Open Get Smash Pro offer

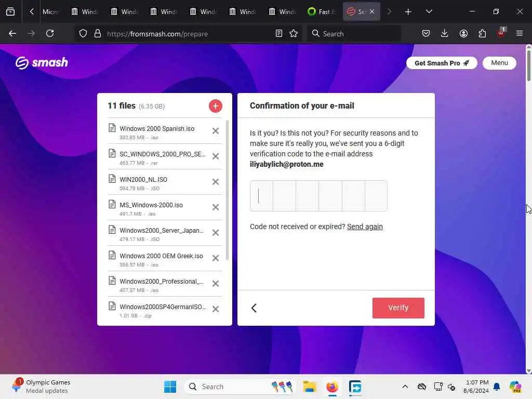tap(442, 63)
